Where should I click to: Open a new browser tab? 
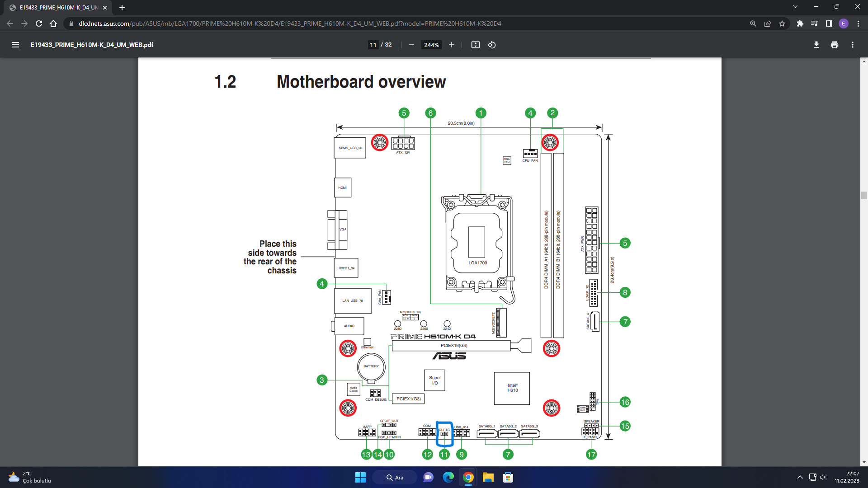pos(122,8)
